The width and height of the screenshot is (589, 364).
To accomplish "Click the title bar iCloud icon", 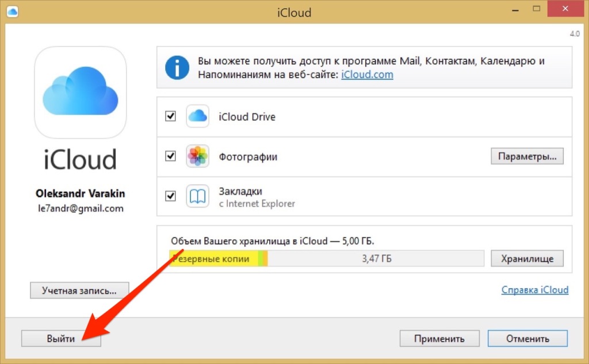I will click(12, 12).
